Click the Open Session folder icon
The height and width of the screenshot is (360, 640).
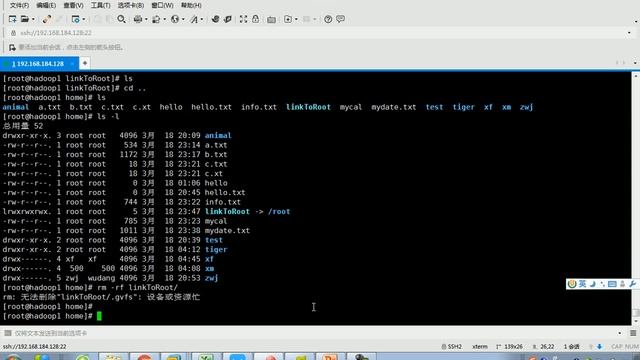24,19
